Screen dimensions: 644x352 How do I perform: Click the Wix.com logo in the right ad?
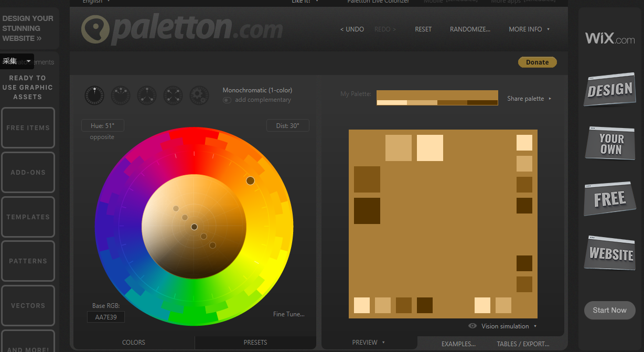click(610, 38)
